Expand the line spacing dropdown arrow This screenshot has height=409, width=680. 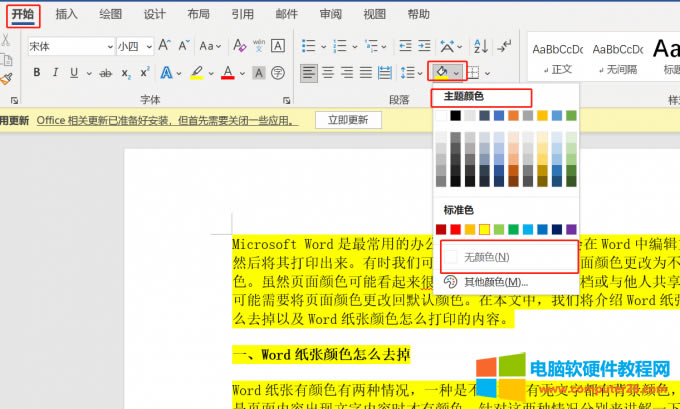pyautogui.click(x=419, y=72)
